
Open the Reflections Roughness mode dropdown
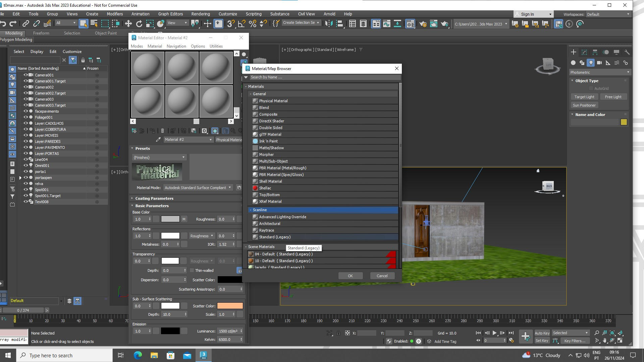click(x=202, y=236)
